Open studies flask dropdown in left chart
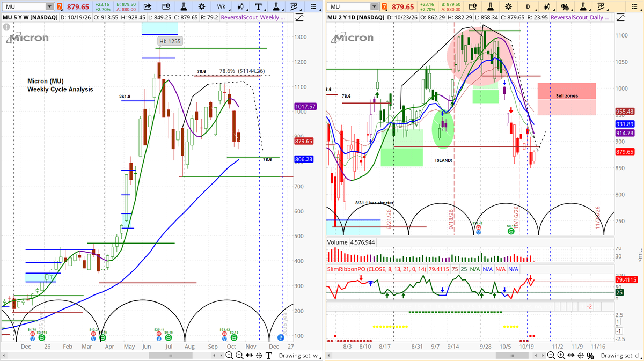The image size is (644, 361). click(x=277, y=7)
